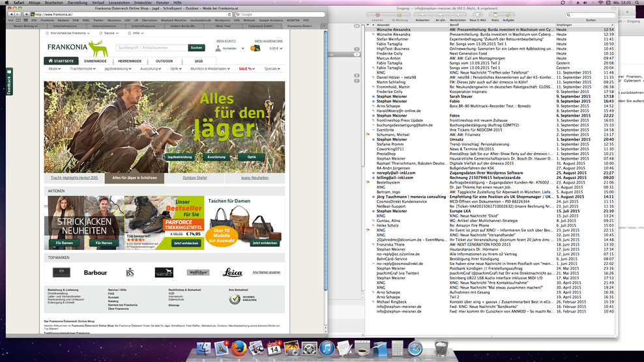Click the Für Damen button
The height and width of the screenshot is (362, 644).
pos(65,243)
